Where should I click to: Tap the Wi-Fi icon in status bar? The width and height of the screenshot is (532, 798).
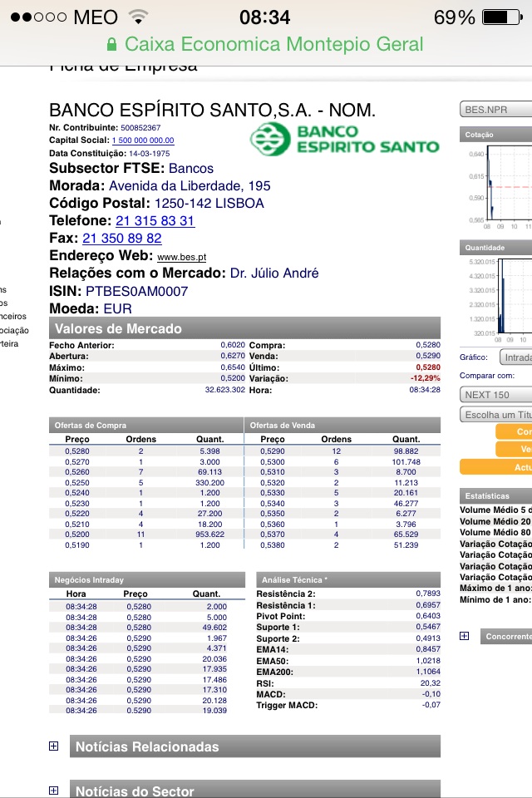pos(138,17)
